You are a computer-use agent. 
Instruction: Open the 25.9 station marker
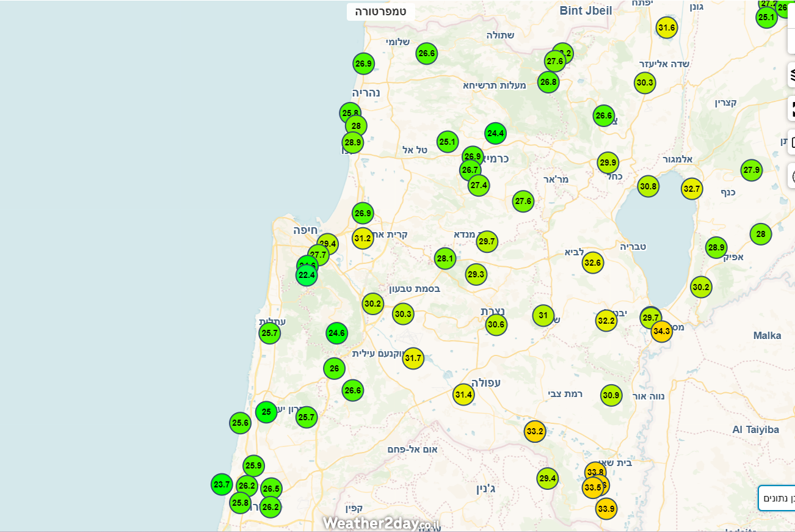tap(253, 466)
